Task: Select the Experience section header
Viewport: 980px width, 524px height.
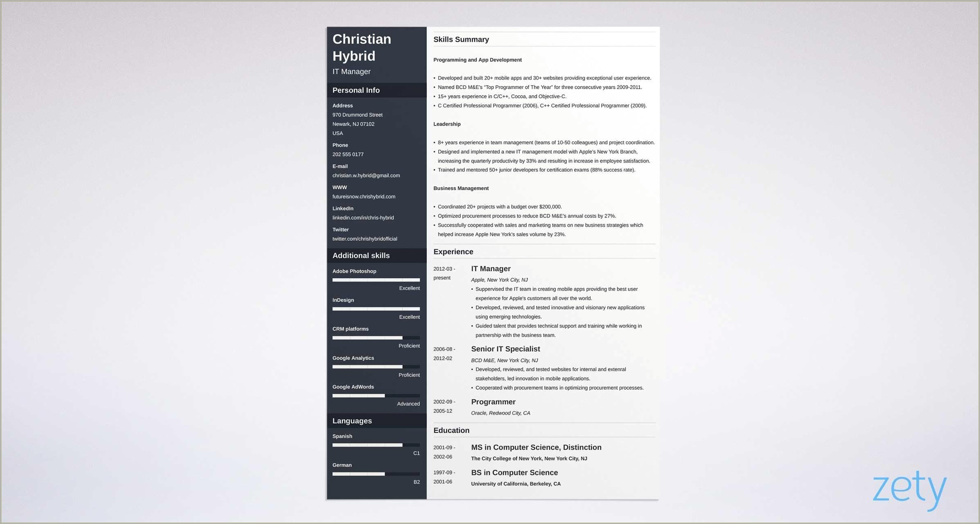Action: point(454,252)
